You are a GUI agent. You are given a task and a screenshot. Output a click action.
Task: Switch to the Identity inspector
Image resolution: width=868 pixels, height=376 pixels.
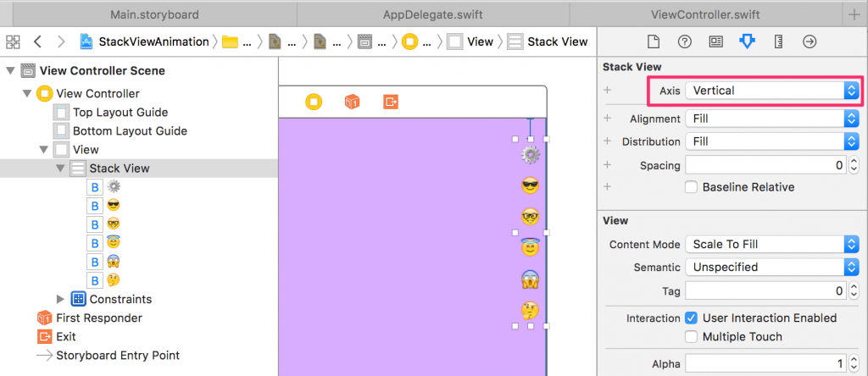point(715,41)
